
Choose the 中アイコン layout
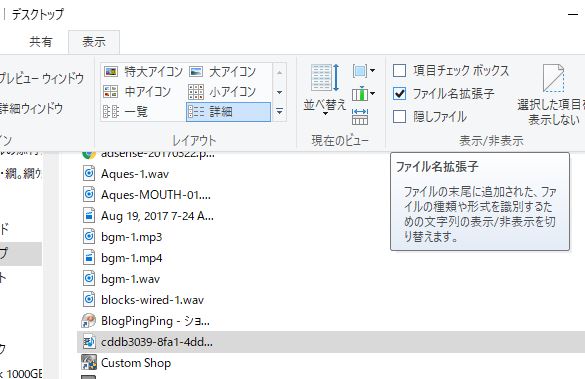pos(137,91)
